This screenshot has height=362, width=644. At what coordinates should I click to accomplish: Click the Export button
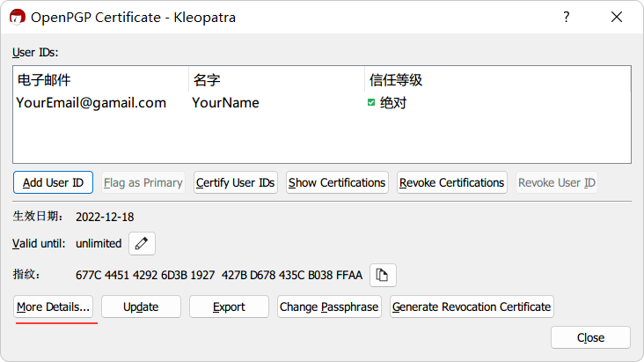(229, 307)
